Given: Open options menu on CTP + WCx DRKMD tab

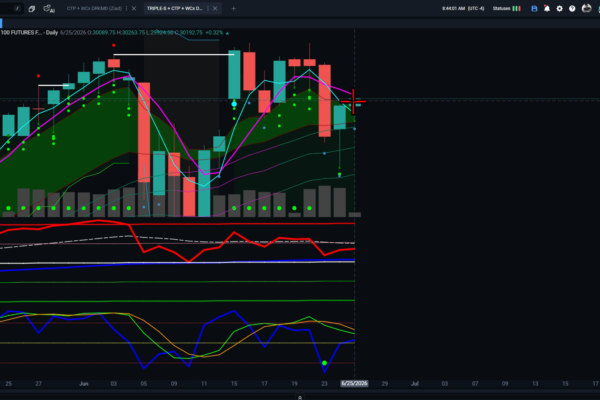Looking at the screenshot, I should pyautogui.click(x=127, y=8).
